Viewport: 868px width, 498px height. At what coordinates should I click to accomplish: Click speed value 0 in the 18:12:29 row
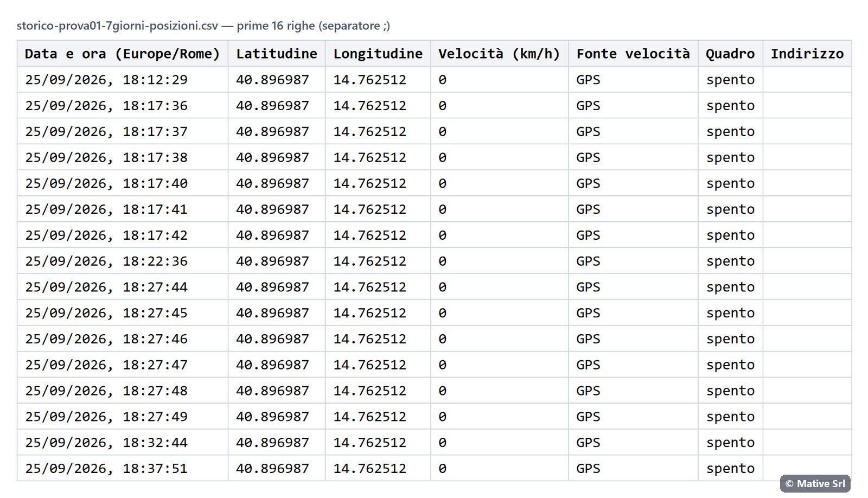click(x=443, y=80)
